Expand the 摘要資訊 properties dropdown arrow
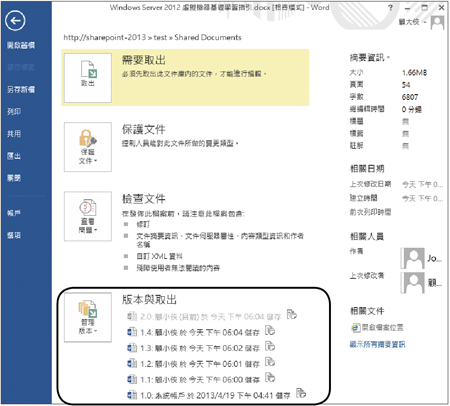 pyautogui.click(x=389, y=58)
